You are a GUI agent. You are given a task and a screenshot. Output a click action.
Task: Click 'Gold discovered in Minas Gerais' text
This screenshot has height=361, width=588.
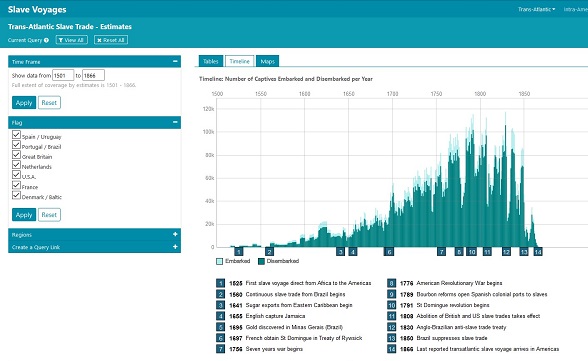click(x=294, y=327)
